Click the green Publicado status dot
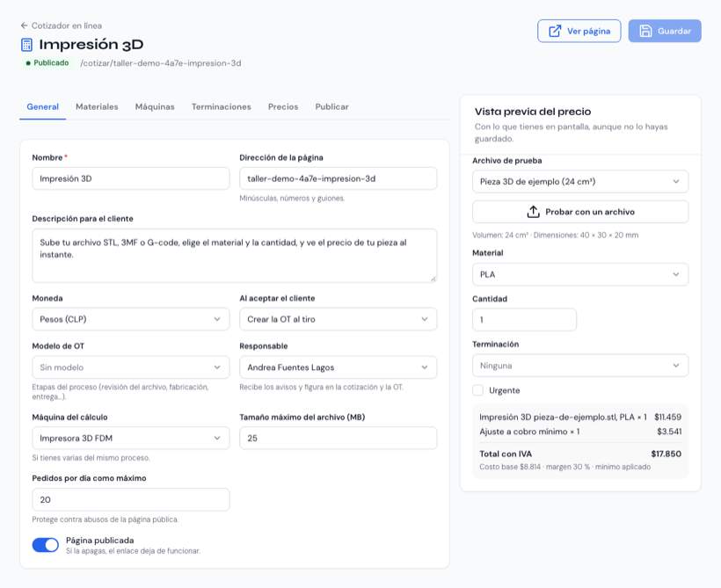This screenshot has width=721, height=588. [x=28, y=63]
